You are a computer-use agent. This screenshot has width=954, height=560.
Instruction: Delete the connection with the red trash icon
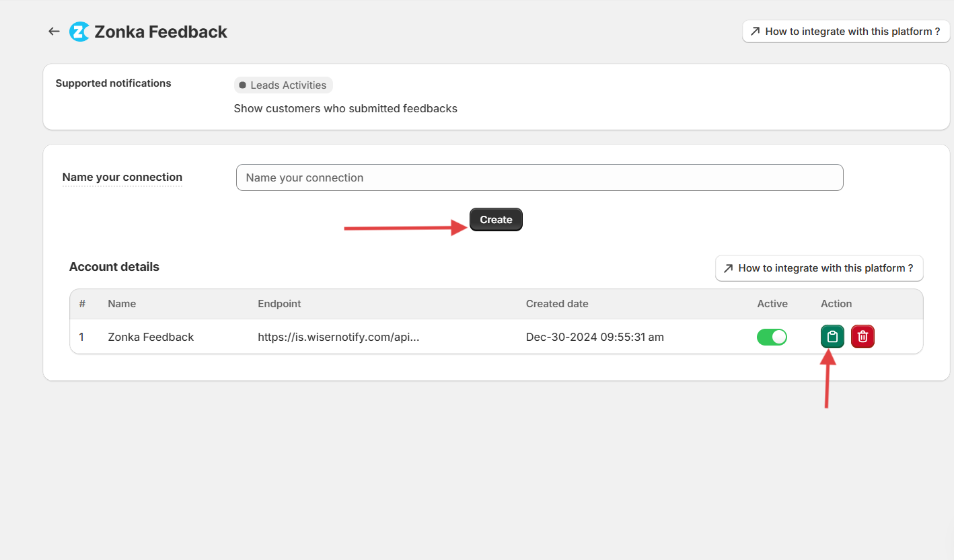863,337
